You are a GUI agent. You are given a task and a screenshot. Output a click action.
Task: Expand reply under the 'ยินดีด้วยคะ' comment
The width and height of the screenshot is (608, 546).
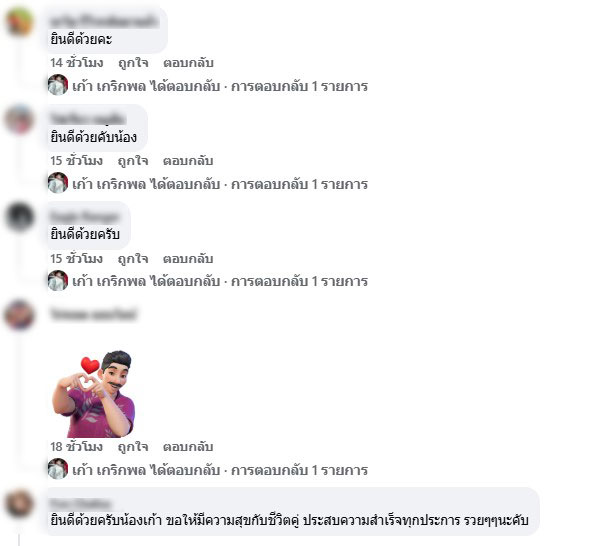point(220,86)
